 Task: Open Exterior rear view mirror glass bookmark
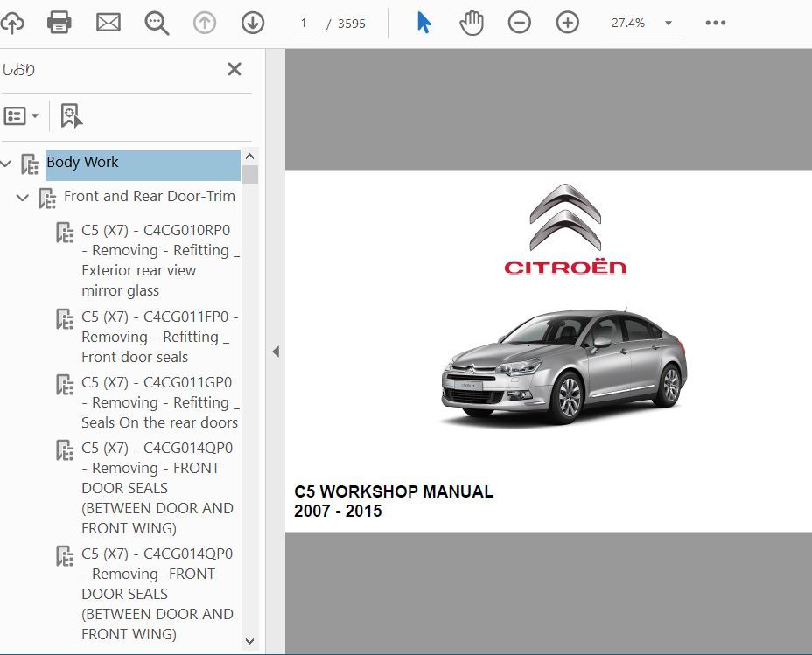click(160, 261)
